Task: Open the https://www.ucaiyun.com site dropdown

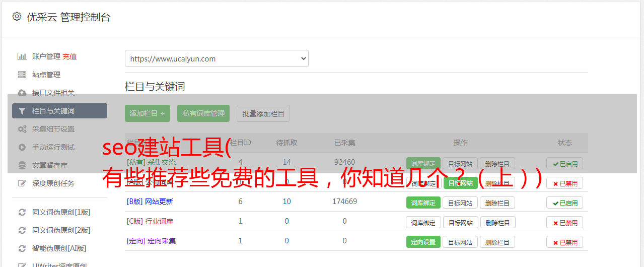Action: click(x=217, y=58)
